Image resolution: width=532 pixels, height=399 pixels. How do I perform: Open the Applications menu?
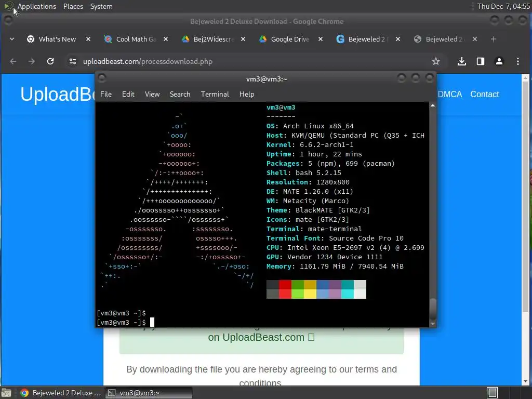37,6
